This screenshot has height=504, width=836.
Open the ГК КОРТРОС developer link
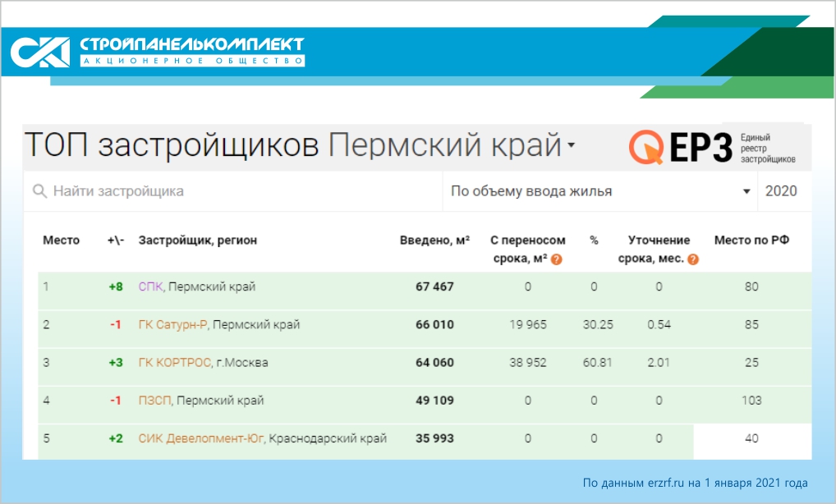(x=176, y=363)
